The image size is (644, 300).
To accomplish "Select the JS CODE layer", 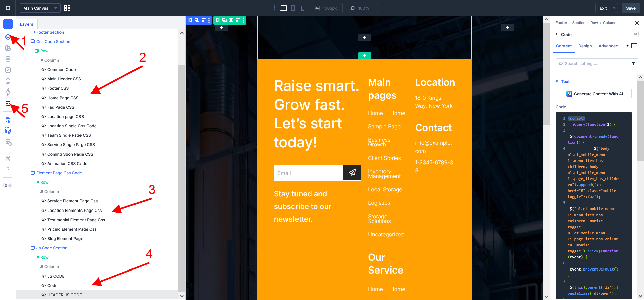I will click(x=56, y=276).
